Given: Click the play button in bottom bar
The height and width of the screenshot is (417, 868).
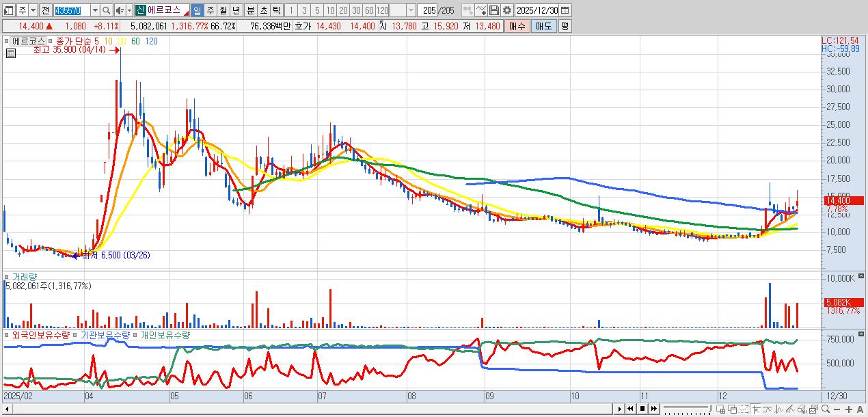Looking at the screenshot, I should tap(620, 409).
